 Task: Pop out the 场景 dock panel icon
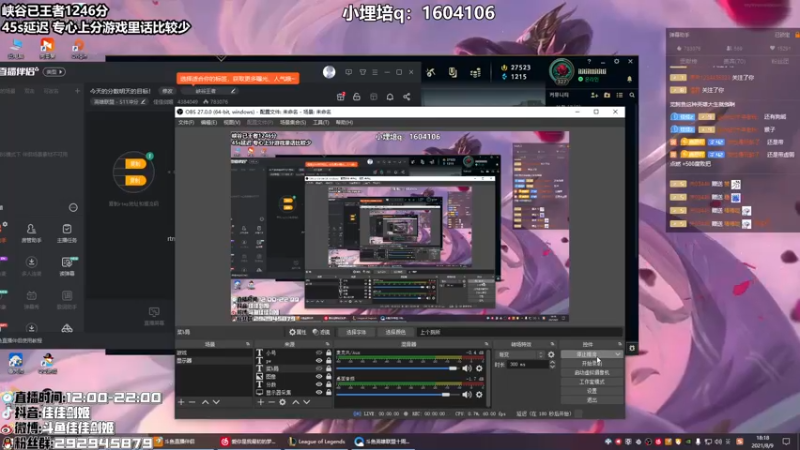point(248,344)
